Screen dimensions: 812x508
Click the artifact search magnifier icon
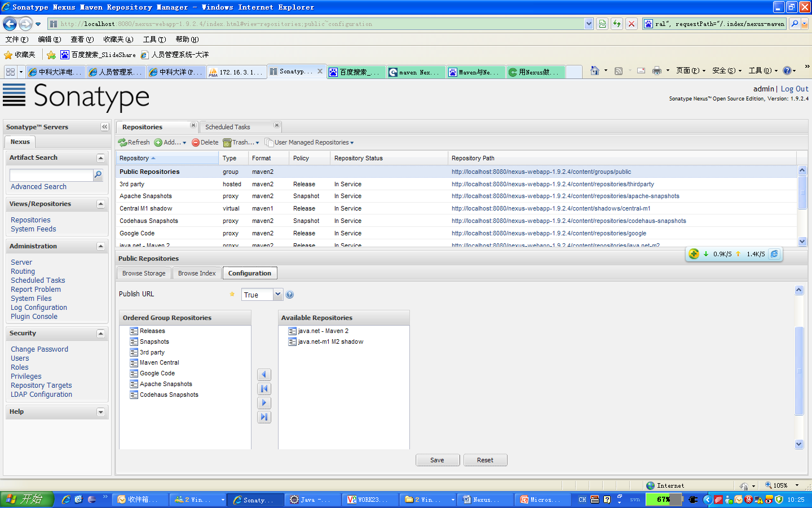coord(98,175)
